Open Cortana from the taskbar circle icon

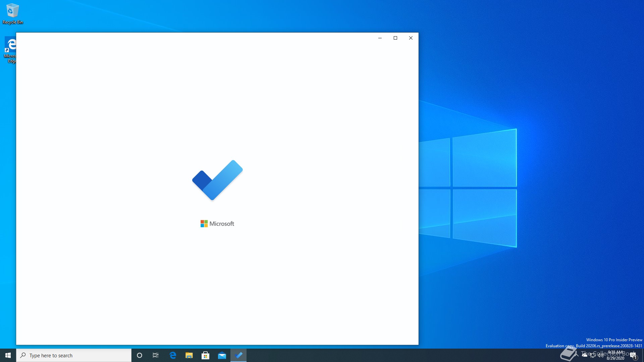pos(140,355)
